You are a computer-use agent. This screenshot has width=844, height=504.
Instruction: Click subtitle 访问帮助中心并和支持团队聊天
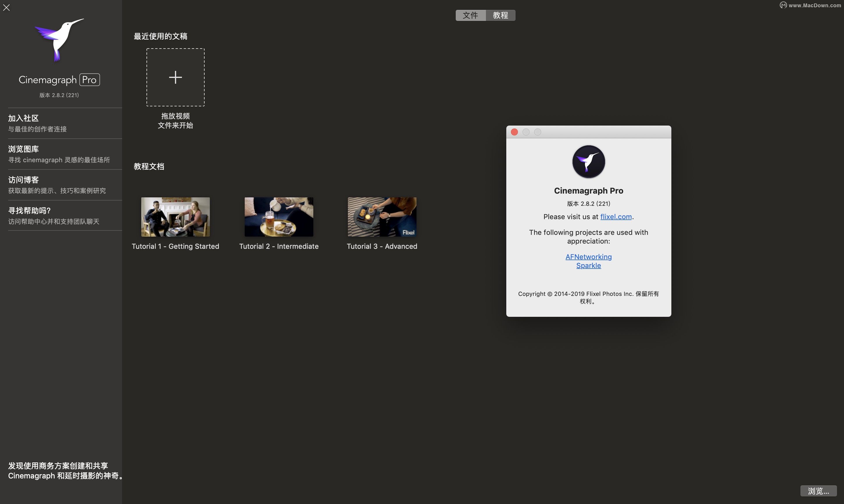tap(54, 222)
